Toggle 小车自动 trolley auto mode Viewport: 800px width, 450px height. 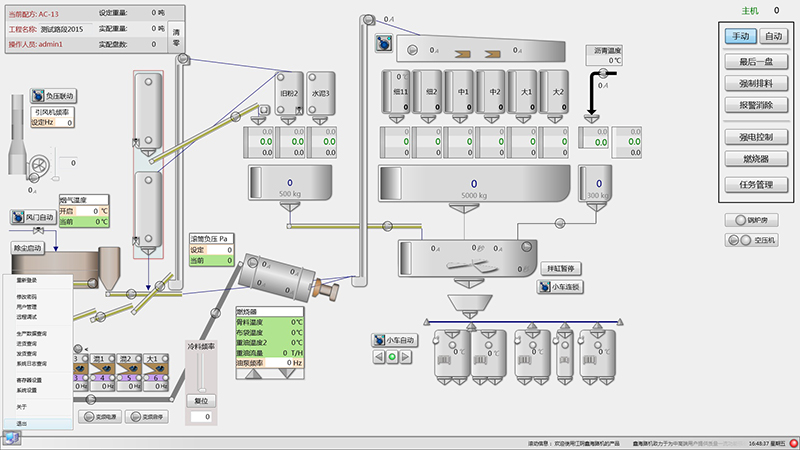coord(393,340)
